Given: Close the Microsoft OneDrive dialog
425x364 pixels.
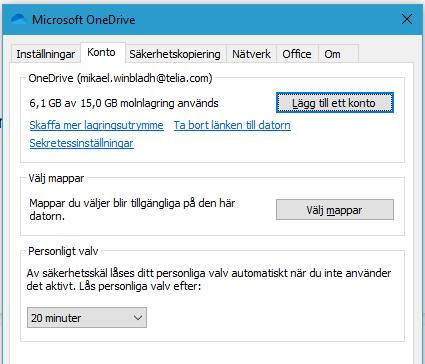Looking at the screenshot, I should [407, 19].
